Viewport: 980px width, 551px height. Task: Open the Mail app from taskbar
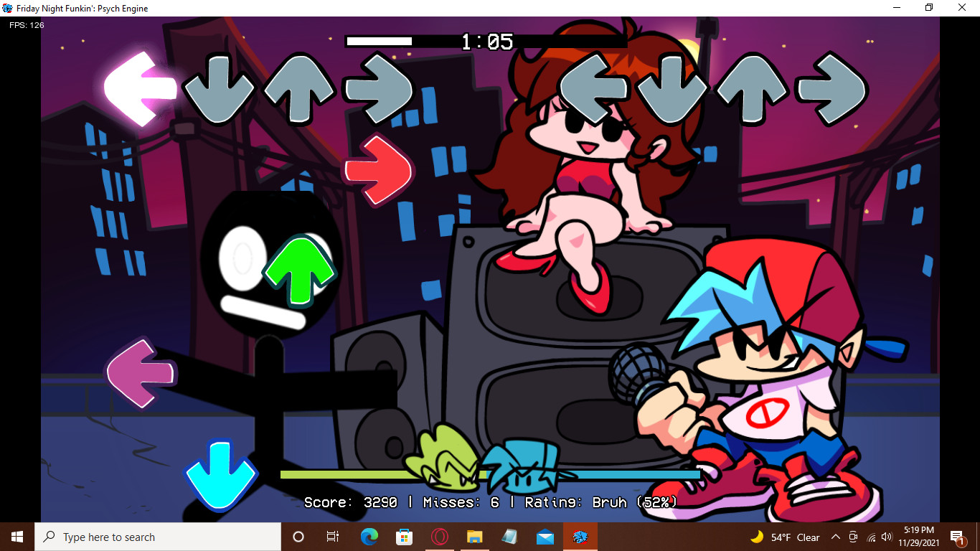point(545,537)
